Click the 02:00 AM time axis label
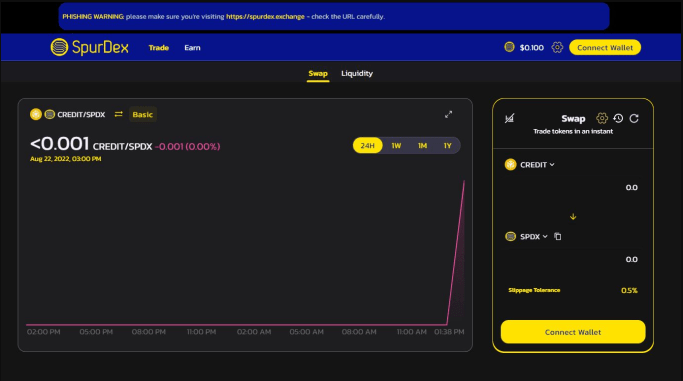Viewport: 683px width, 381px height. click(254, 332)
